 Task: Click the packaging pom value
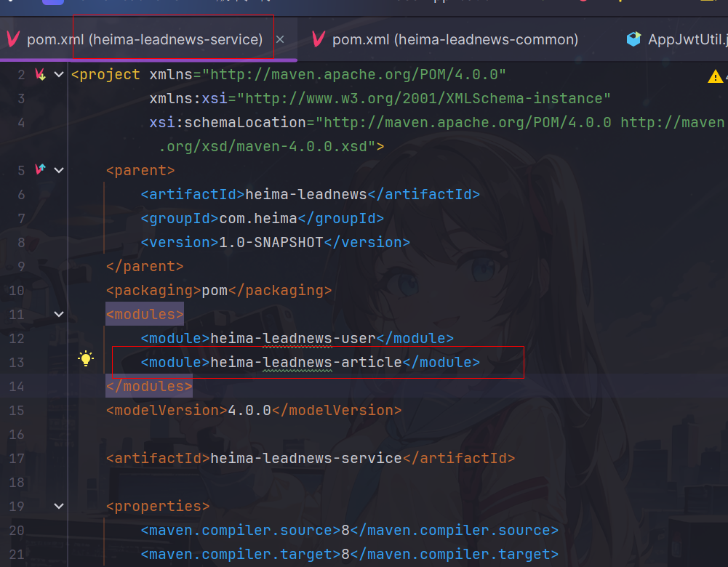215,291
